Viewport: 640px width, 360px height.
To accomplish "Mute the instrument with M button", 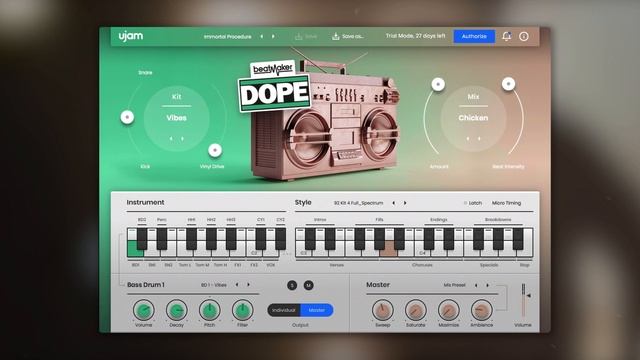I will pyautogui.click(x=309, y=285).
